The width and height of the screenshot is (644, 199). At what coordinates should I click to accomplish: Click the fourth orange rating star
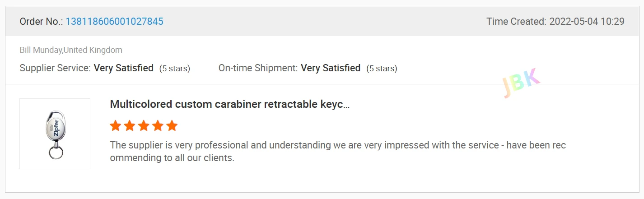[x=158, y=125]
